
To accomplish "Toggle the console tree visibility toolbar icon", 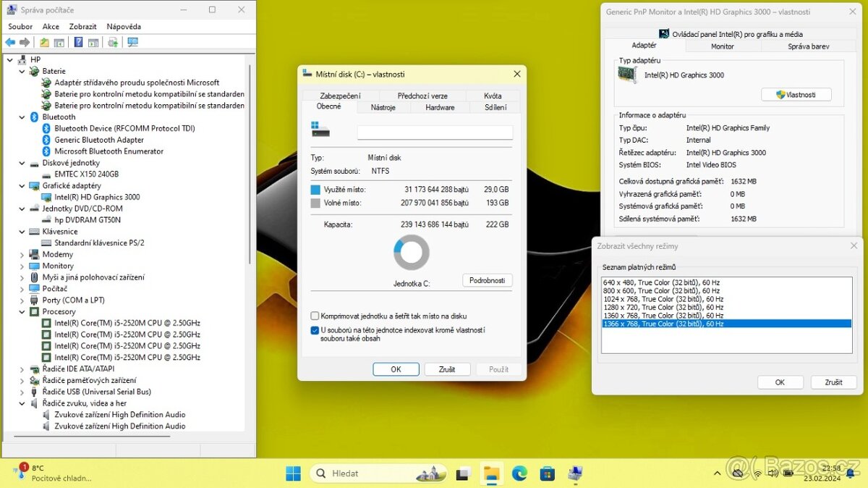I will coord(59,42).
